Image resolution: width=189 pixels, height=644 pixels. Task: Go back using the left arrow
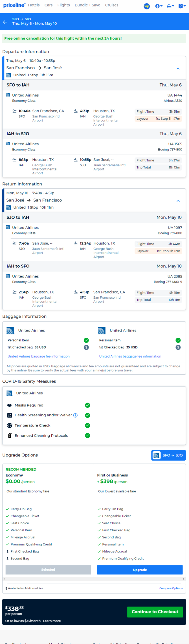click(5, 22)
